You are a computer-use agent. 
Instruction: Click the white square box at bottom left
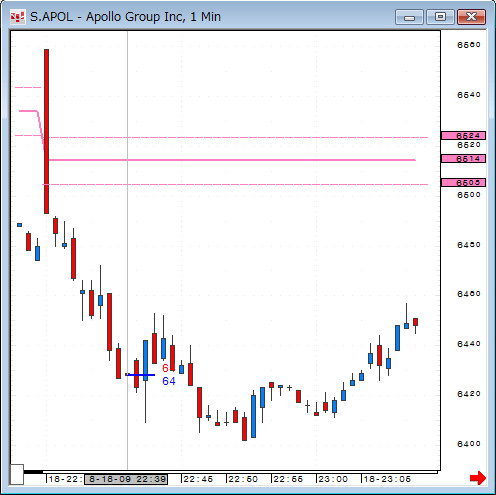pos(17,474)
